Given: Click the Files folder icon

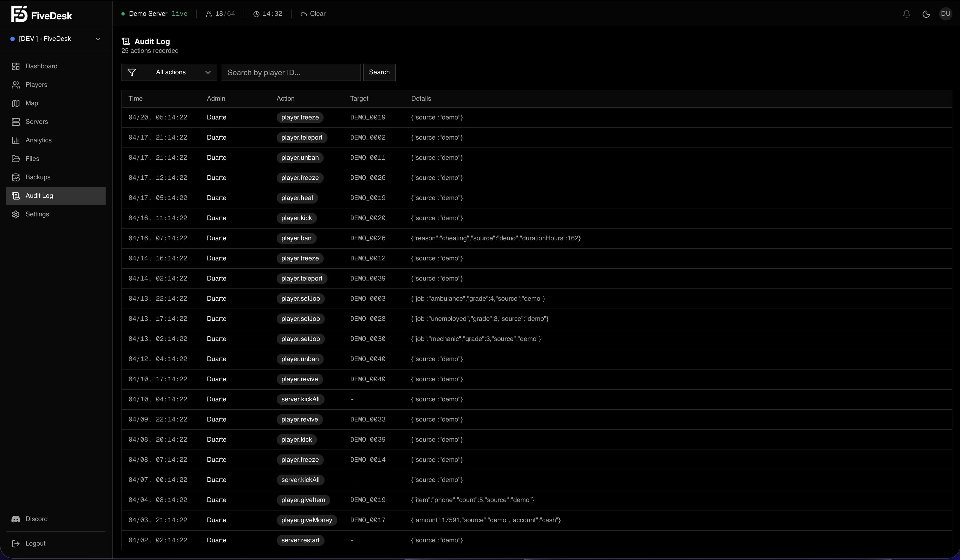Looking at the screenshot, I should tap(16, 159).
